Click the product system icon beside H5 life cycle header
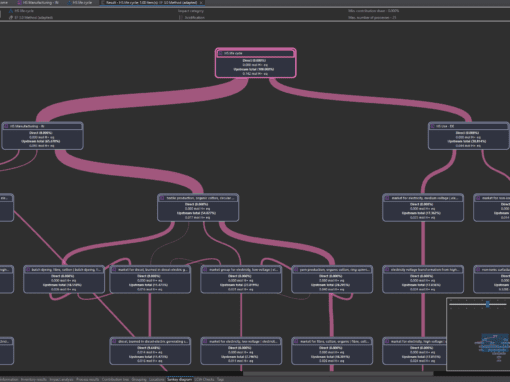This screenshot has height=382, width=510. [x=11, y=11]
